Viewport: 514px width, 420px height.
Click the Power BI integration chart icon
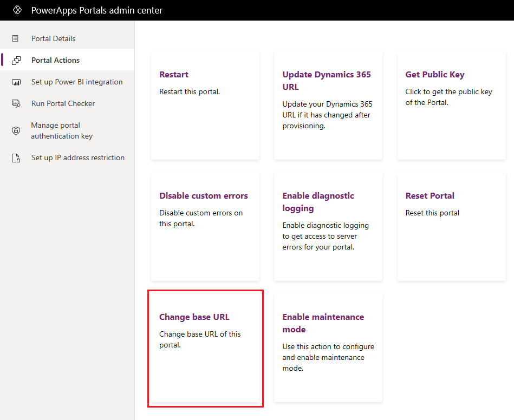click(x=16, y=82)
